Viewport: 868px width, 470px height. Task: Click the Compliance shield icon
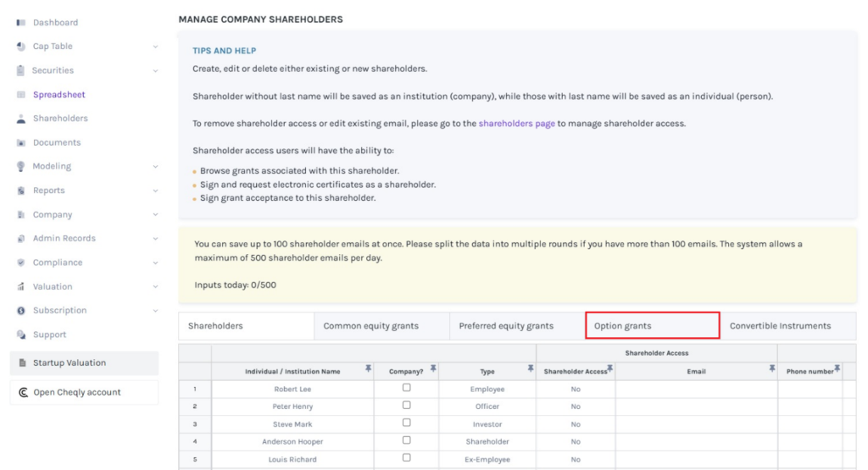coord(21,263)
